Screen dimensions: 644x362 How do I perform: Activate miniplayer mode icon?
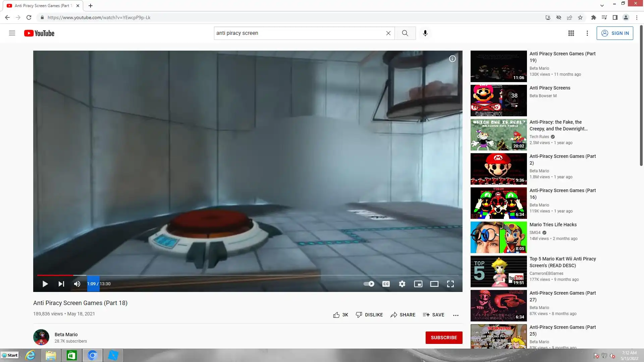(x=418, y=284)
